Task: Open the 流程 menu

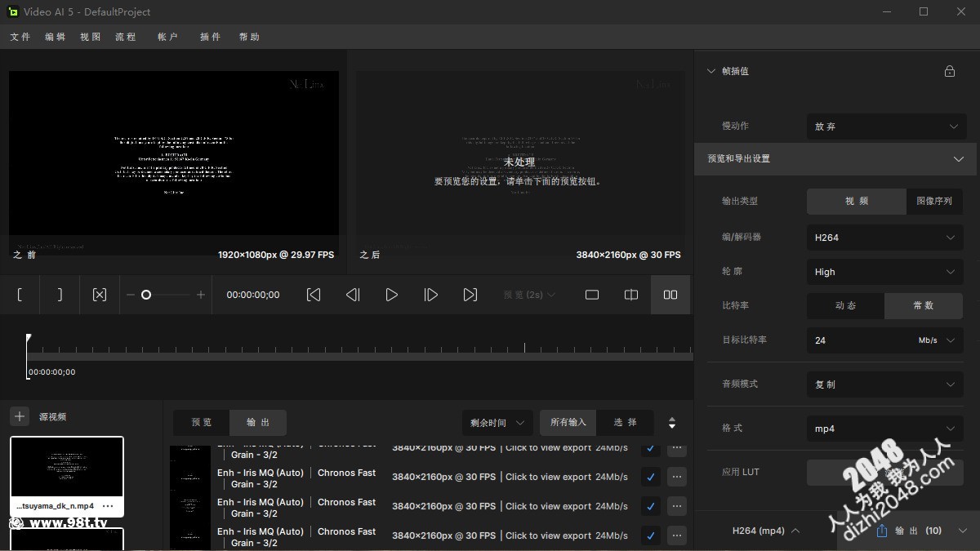Action: click(126, 37)
